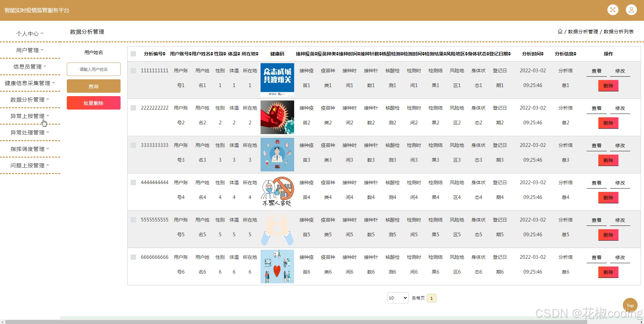
Task: Click the 批量删除 batch delete button
Action: 94,103
